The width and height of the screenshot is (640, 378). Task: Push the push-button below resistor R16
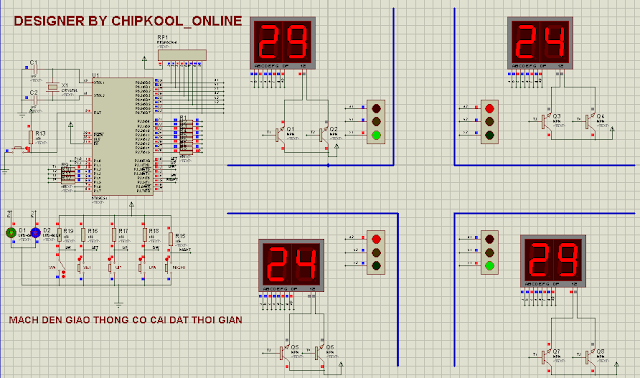click(80, 268)
